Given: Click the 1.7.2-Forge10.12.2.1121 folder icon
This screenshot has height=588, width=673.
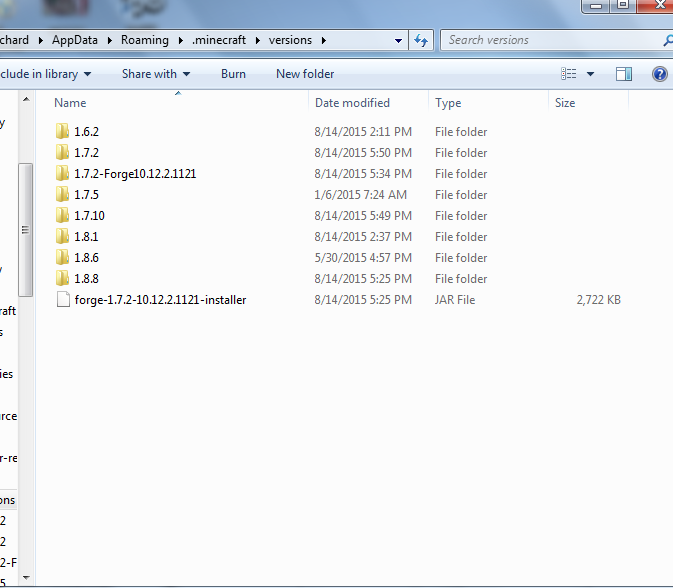Looking at the screenshot, I should [x=62, y=173].
